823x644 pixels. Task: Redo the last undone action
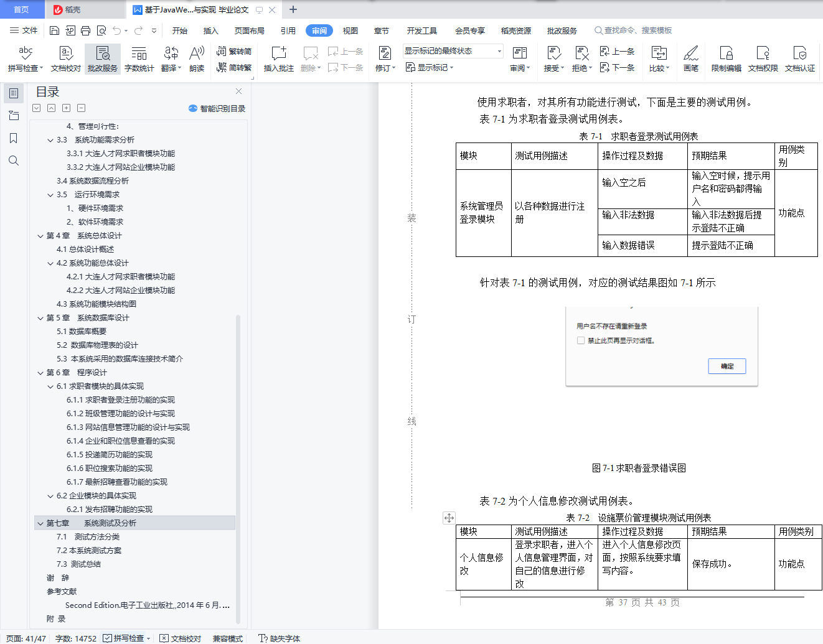138,30
